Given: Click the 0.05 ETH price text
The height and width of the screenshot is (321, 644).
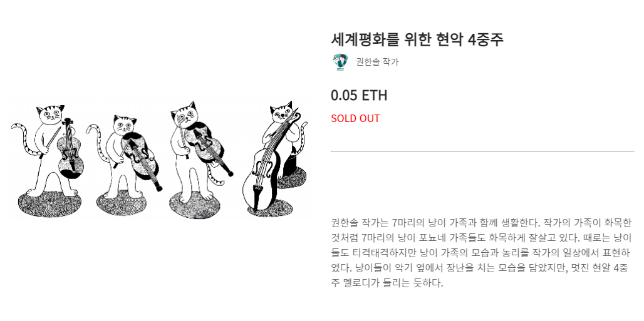Looking at the screenshot, I should [359, 96].
